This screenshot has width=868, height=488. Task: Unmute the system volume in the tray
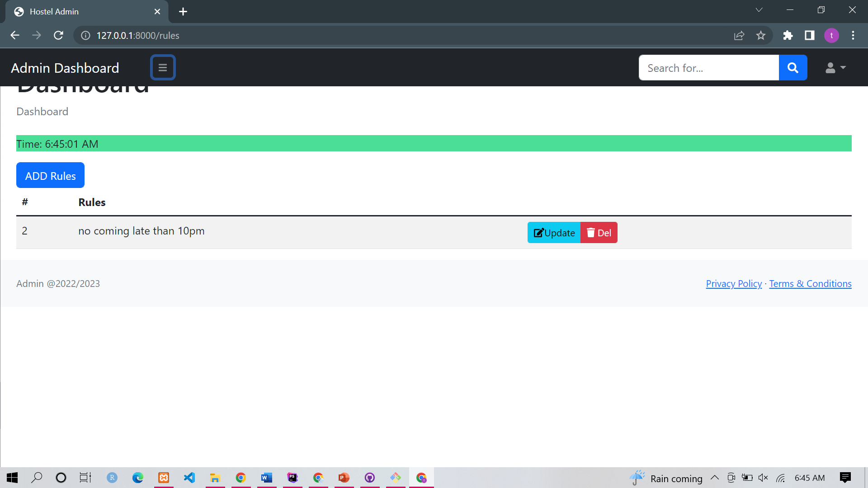pyautogui.click(x=763, y=478)
